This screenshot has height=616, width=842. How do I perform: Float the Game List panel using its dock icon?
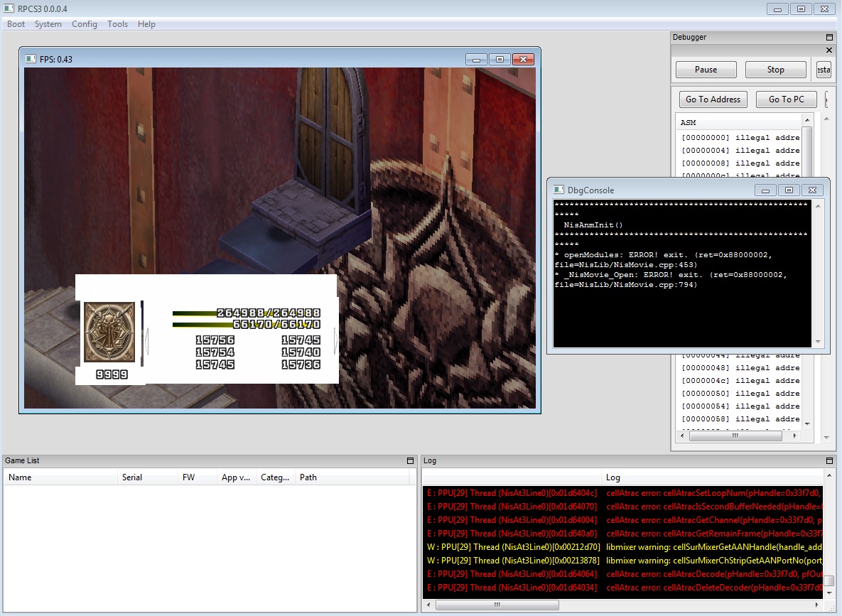410,461
